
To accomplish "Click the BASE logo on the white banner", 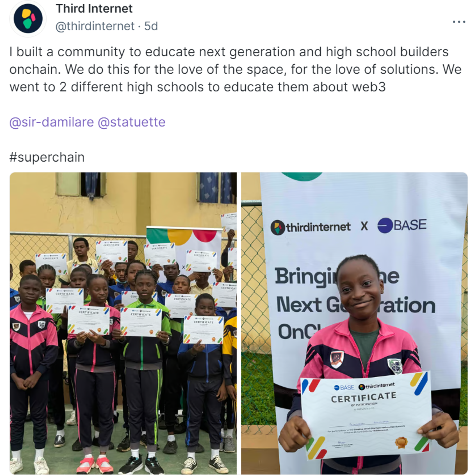I will (402, 225).
